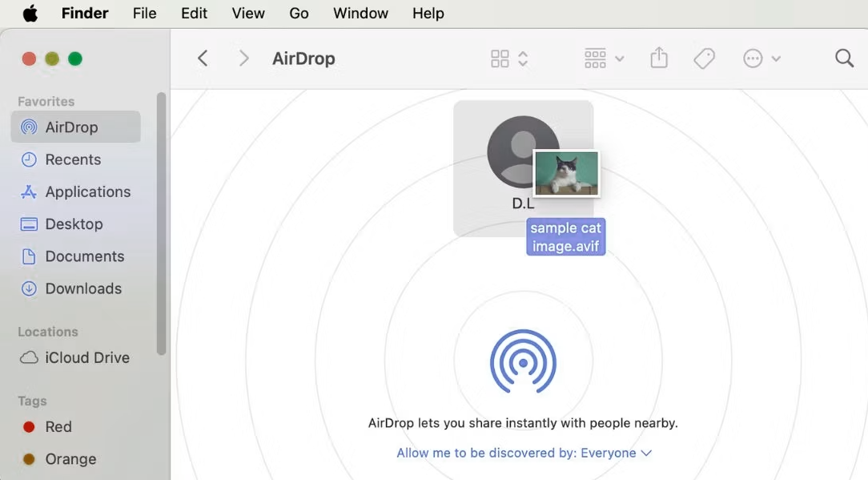Click the sidebar scrollbar

tap(161, 224)
